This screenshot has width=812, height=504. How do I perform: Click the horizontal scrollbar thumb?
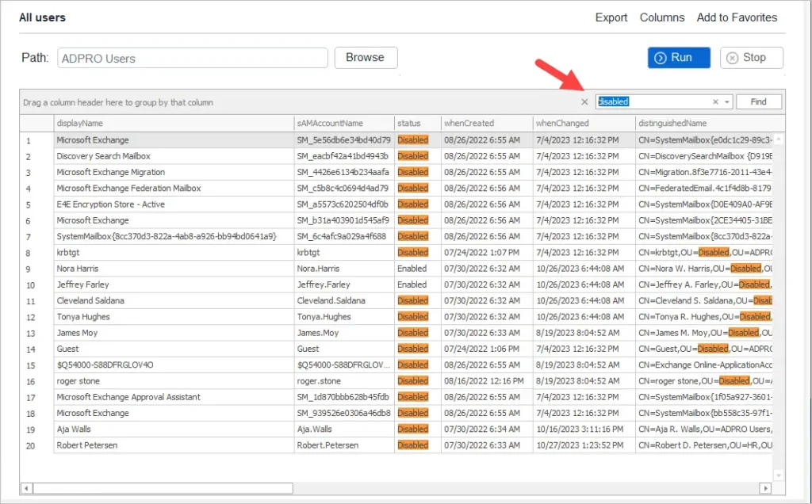click(x=163, y=488)
